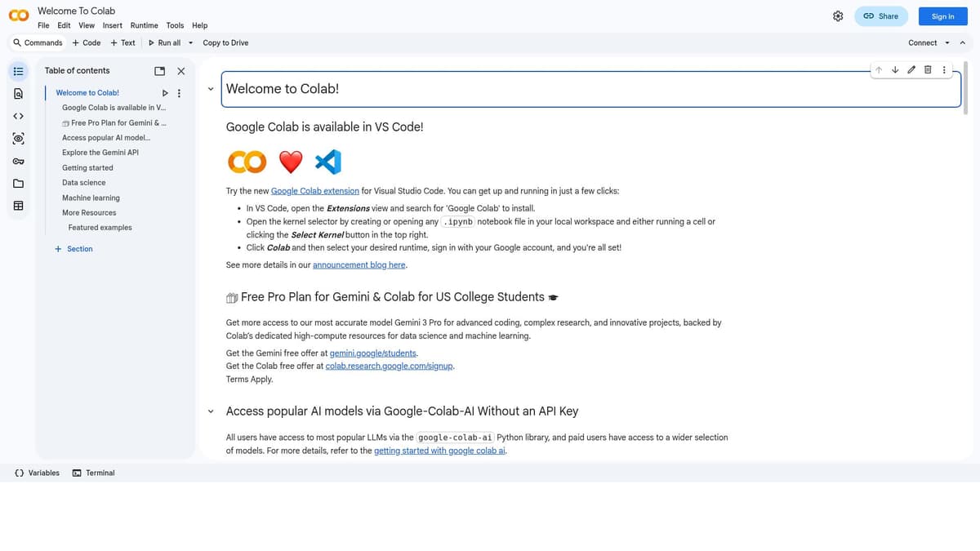Open the Insert menu

113,25
